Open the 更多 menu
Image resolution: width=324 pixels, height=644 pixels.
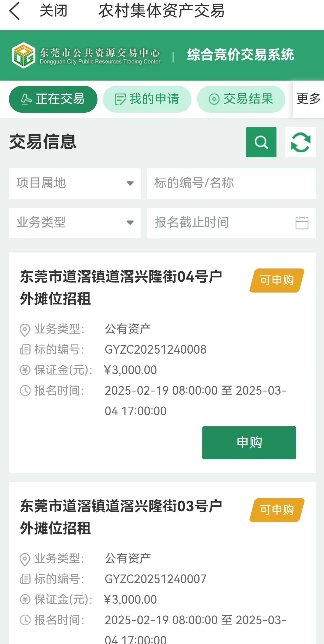pos(308,99)
